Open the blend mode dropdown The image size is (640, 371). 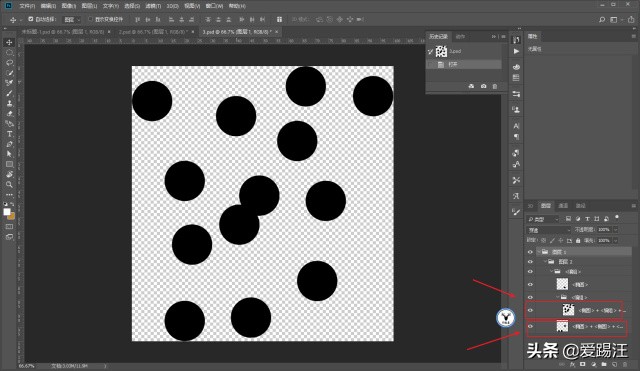click(x=548, y=230)
